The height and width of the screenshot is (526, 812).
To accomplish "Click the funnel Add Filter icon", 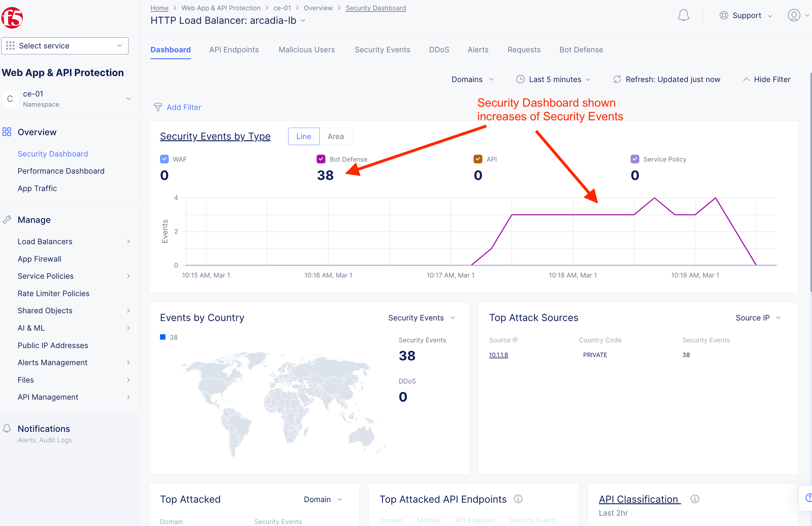I will 158,108.
